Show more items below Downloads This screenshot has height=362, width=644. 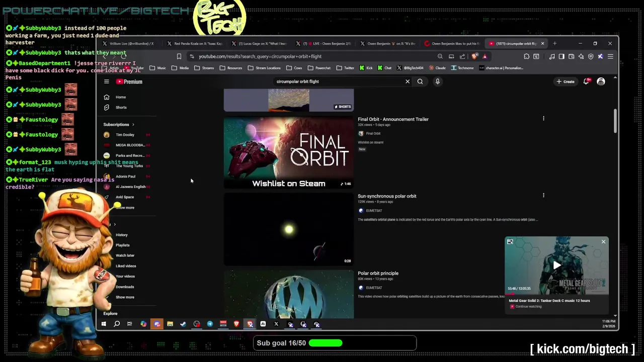click(x=125, y=297)
